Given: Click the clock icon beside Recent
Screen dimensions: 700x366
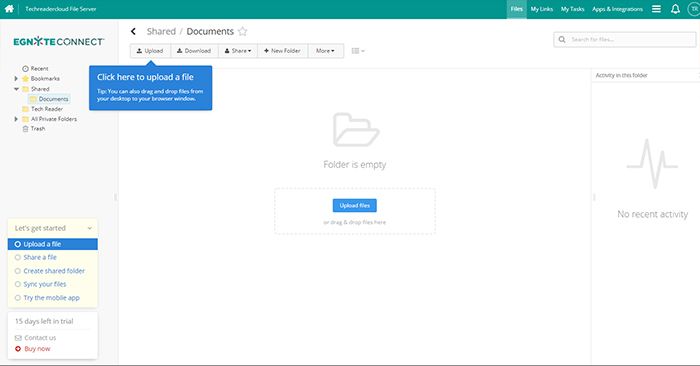Looking at the screenshot, I should pos(25,69).
